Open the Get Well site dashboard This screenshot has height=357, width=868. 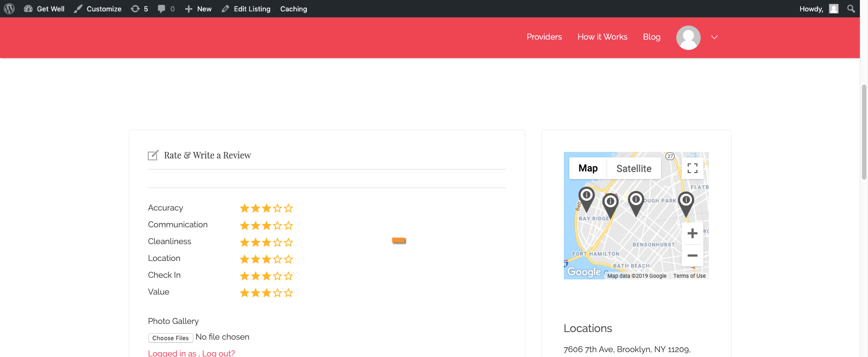click(44, 9)
